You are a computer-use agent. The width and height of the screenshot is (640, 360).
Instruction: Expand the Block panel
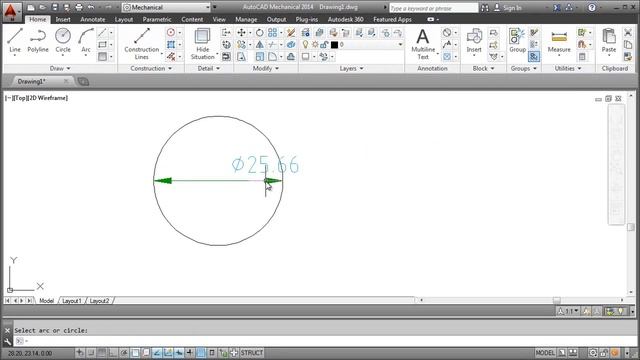(x=483, y=69)
